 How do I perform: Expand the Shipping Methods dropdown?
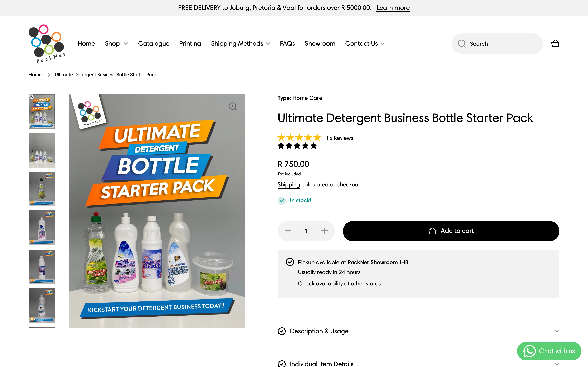point(240,44)
